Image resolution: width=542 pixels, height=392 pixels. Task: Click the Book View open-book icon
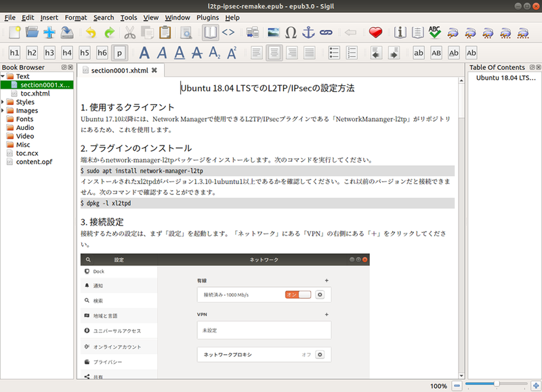coord(211,32)
